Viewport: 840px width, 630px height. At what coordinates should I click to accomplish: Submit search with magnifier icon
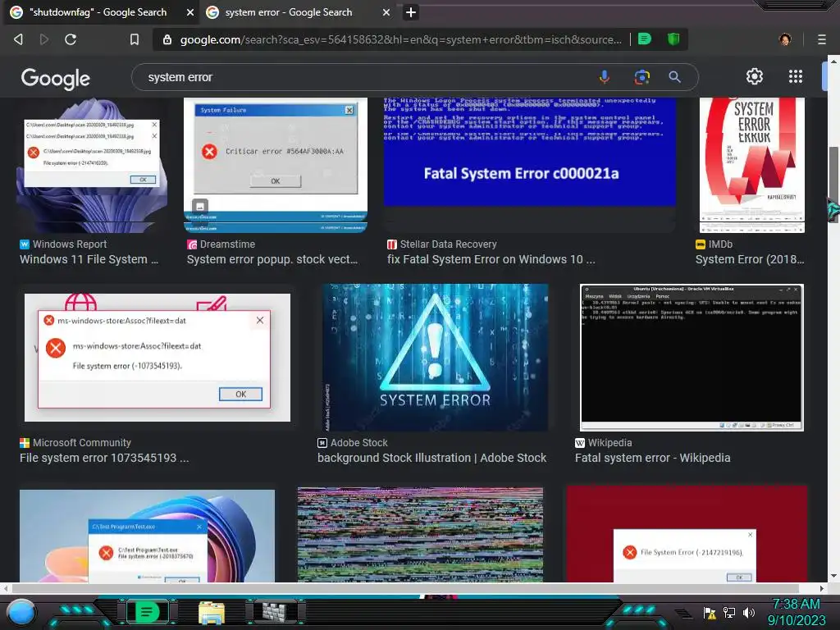pos(674,77)
